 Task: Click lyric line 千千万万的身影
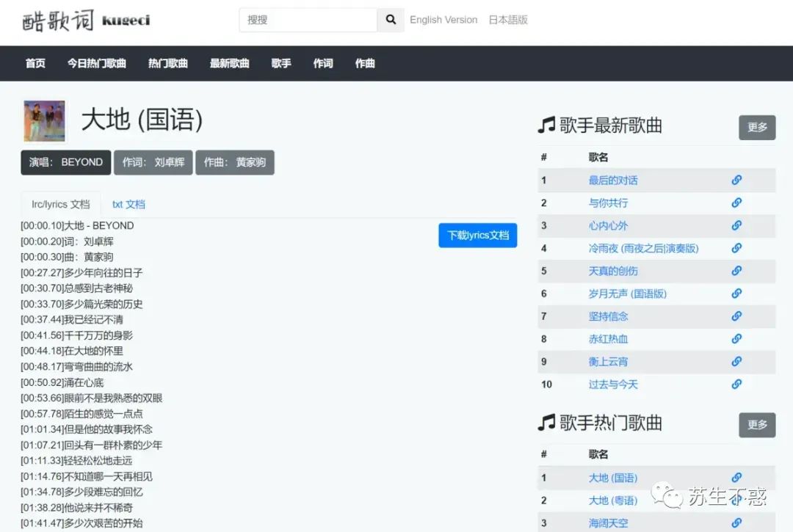pyautogui.click(x=77, y=335)
